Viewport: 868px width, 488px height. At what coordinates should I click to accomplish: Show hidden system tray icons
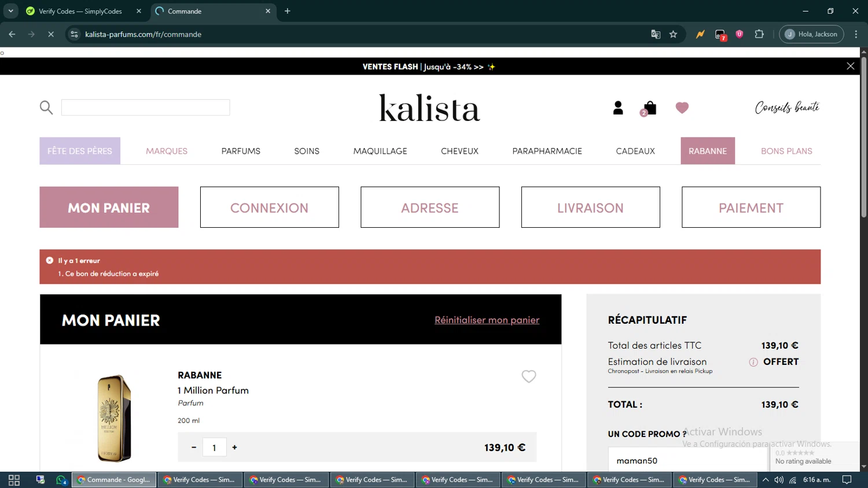[766, 480]
